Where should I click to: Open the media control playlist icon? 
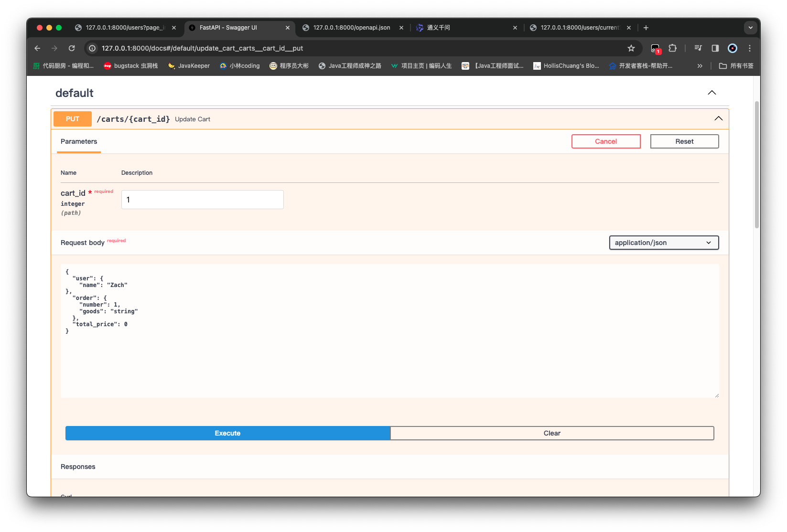tap(698, 48)
